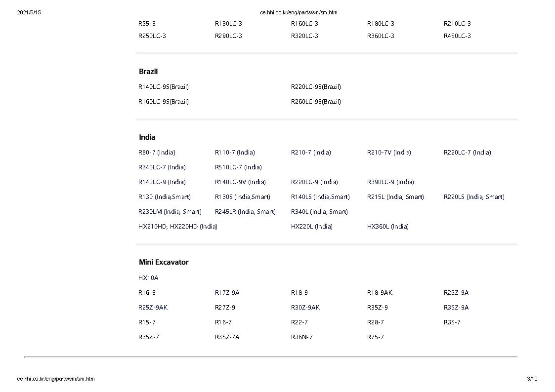Screen dimensions: 555x392
Task: Select R140LS (India,Smart) model
Action: coord(320,197)
